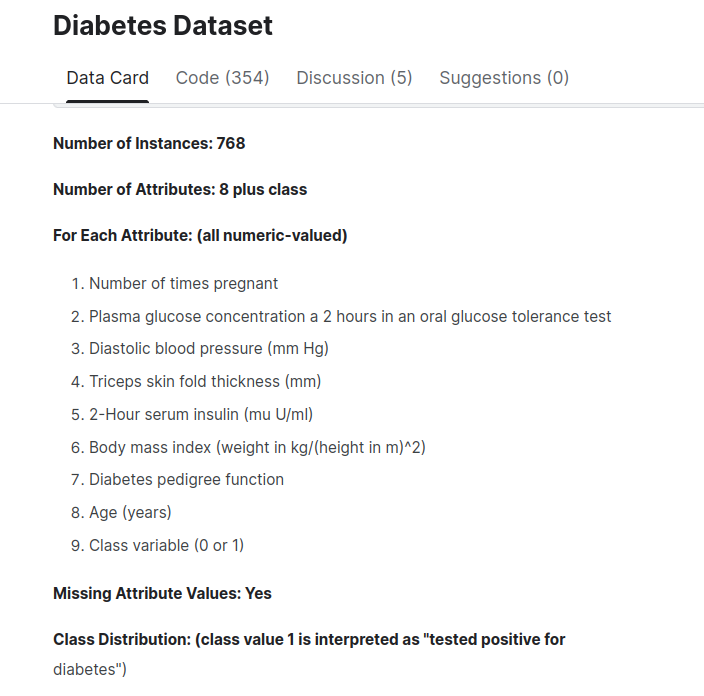704x696 pixels.
Task: Click the Class variable (0 or 1) item
Action: (166, 545)
